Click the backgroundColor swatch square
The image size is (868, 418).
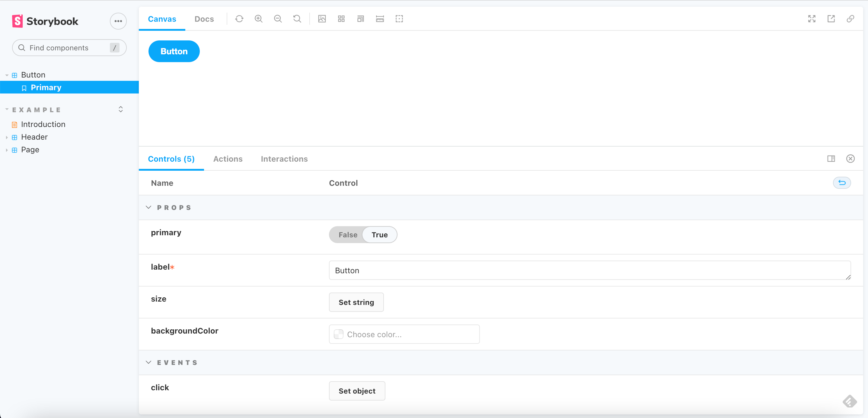click(338, 334)
